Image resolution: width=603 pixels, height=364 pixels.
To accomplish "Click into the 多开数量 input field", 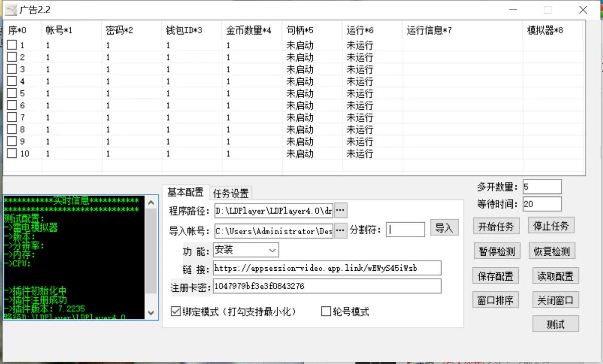I will [x=541, y=187].
